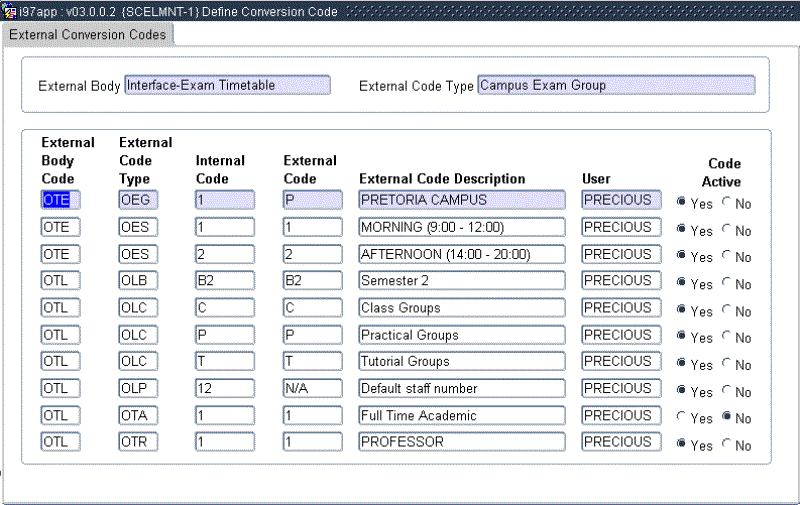
Task: Open the External Conversion Codes tab
Action: coord(88,34)
